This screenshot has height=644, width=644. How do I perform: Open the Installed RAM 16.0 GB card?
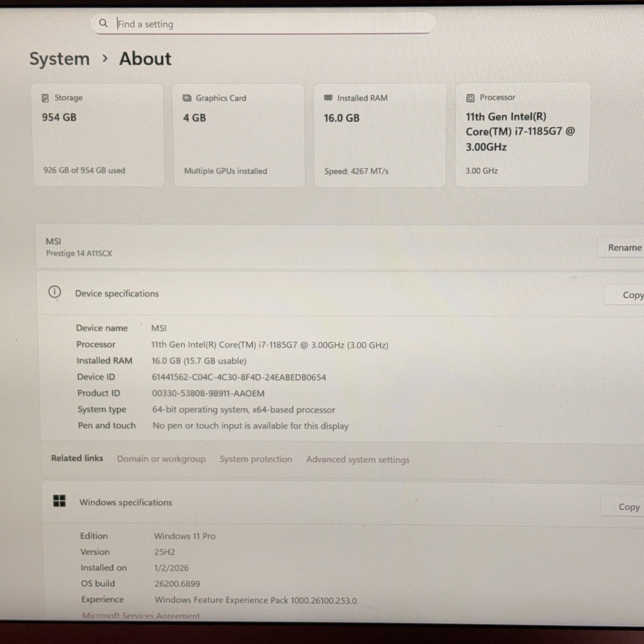380,135
